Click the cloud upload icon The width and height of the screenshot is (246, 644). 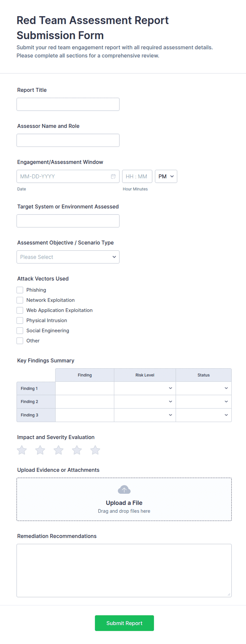124,489
